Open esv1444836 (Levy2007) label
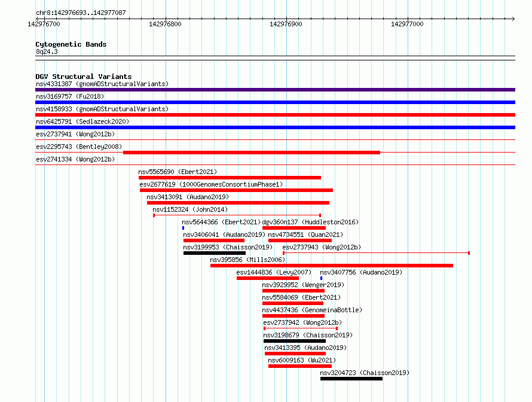The width and height of the screenshot is (532, 402). pos(274,272)
